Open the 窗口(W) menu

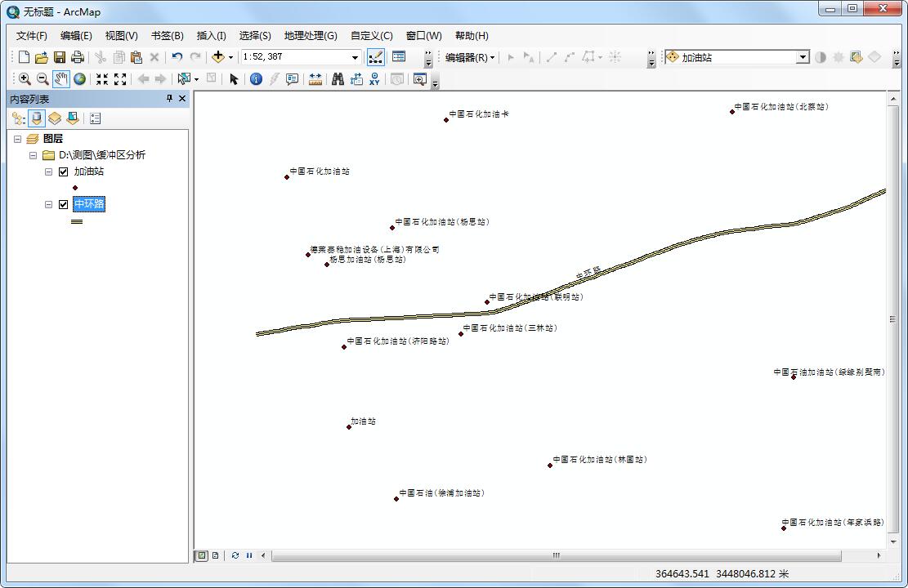423,36
